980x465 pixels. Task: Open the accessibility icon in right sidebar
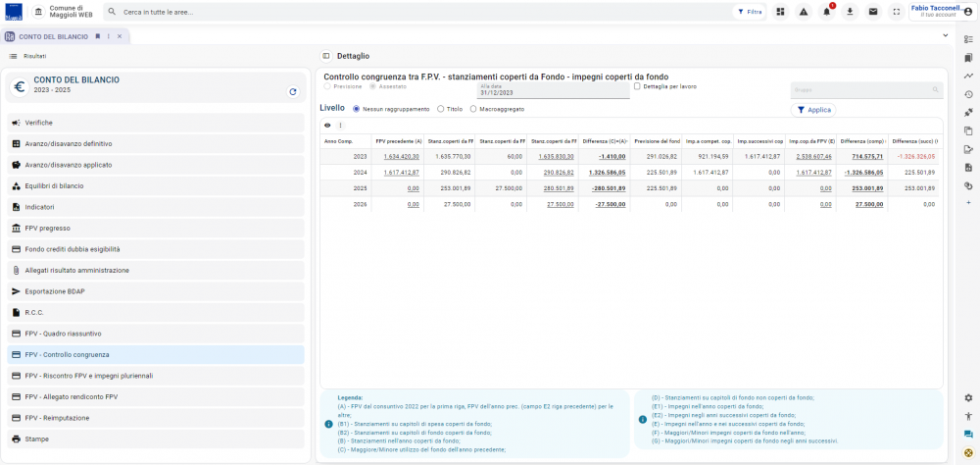coord(969,416)
